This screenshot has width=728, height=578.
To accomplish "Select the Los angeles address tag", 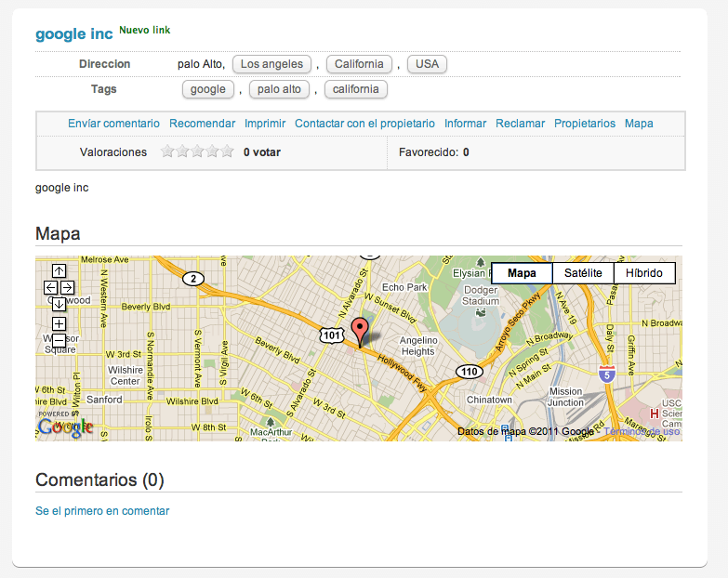I will coord(271,64).
